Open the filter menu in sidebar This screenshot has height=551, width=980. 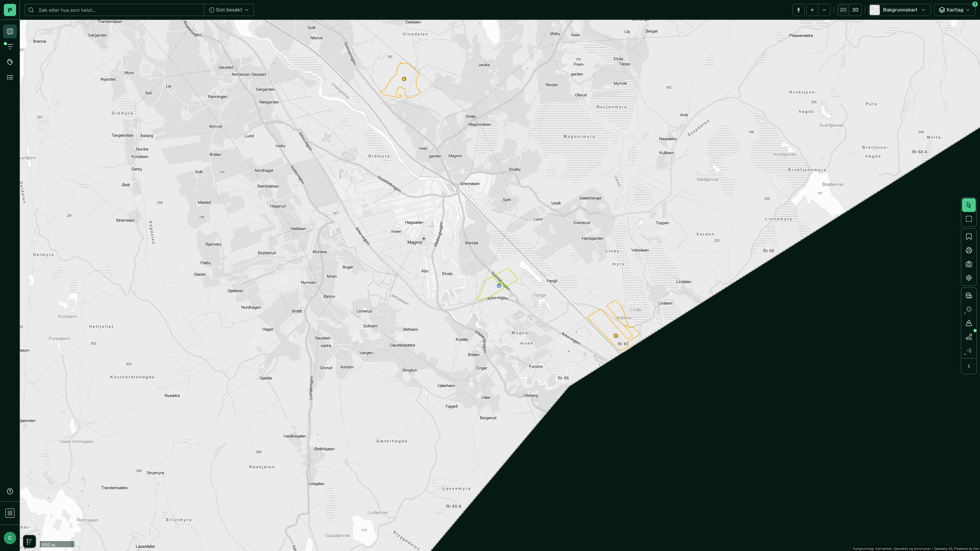[10, 47]
